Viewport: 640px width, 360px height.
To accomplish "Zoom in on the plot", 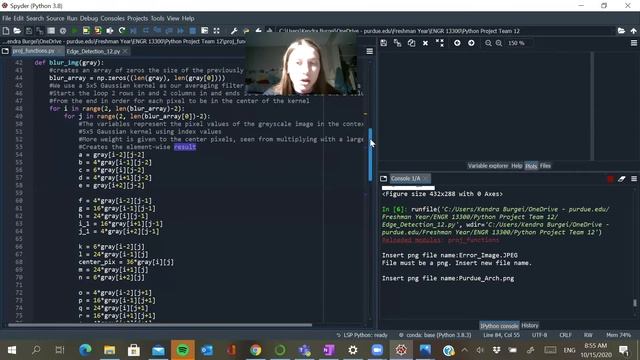I will [499, 43].
